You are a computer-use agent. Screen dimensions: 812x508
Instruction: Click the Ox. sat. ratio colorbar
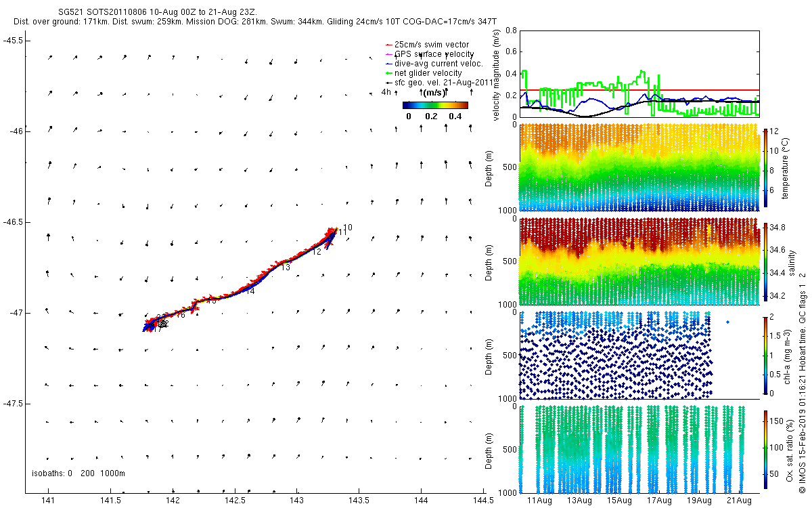(766, 447)
